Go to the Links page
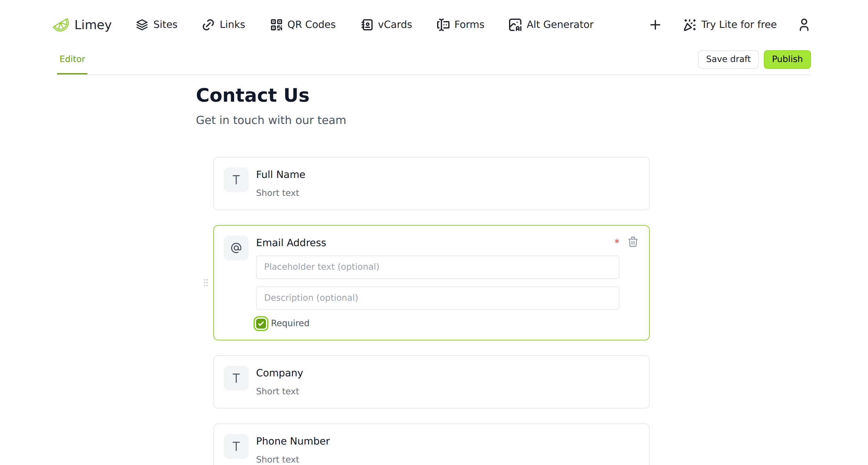868x465 pixels. pos(224,24)
